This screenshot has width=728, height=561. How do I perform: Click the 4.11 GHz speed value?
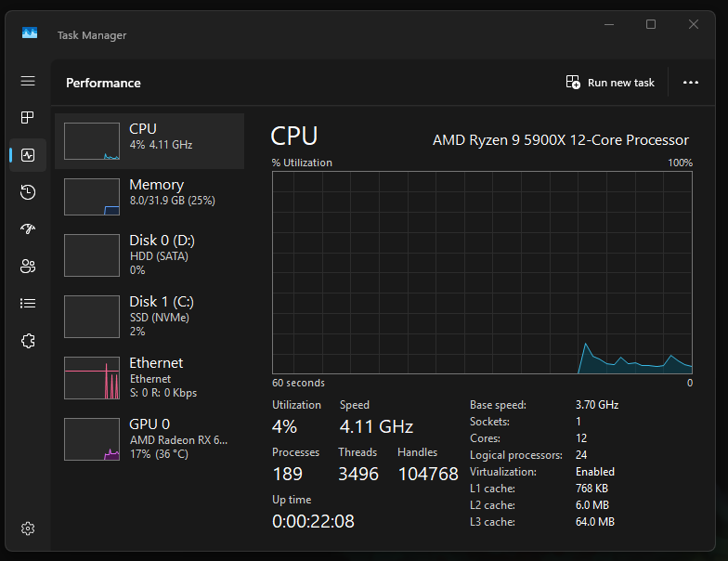tap(377, 426)
